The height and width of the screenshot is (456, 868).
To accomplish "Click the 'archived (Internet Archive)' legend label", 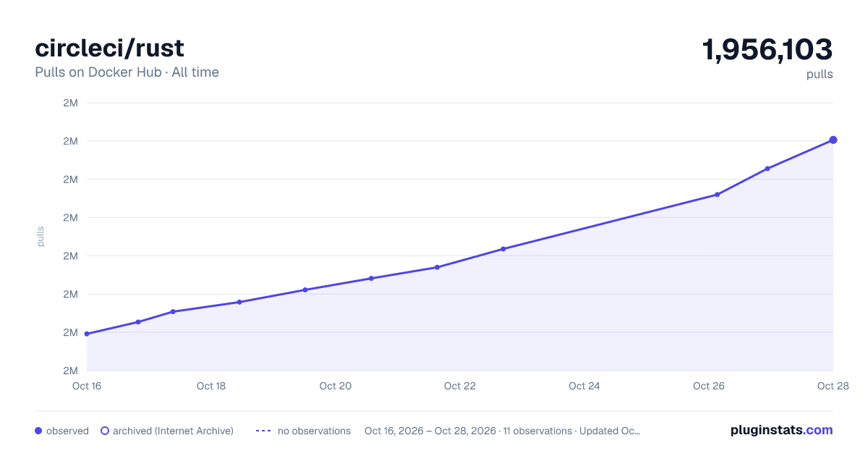I will coord(173,431).
